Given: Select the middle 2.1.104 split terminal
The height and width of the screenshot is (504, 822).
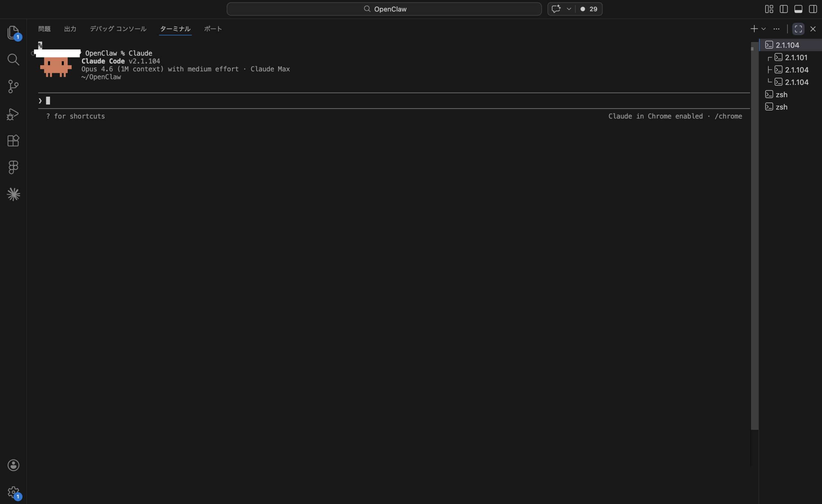Looking at the screenshot, I should (790, 70).
